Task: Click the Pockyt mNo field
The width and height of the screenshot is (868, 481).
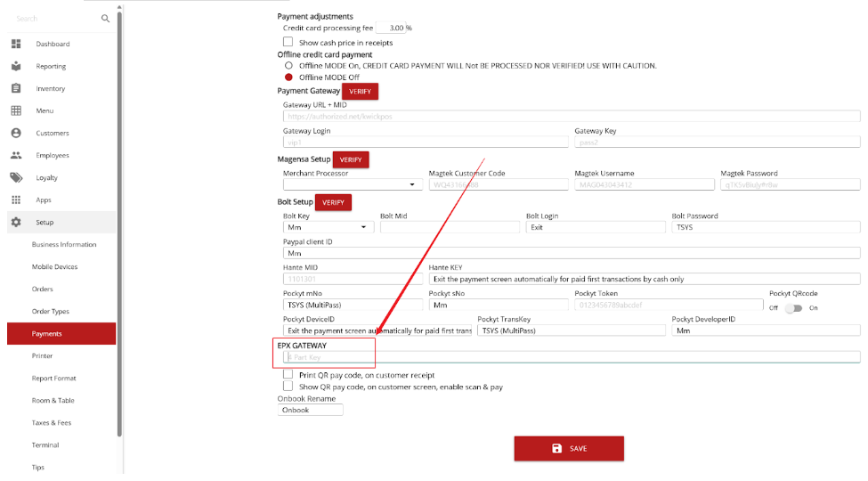Action: [353, 305]
